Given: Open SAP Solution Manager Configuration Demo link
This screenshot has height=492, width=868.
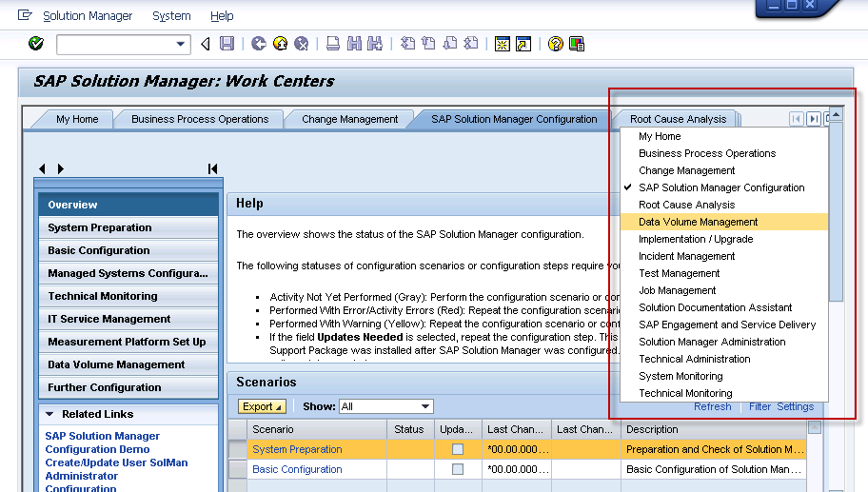Looking at the screenshot, I should coord(103,443).
